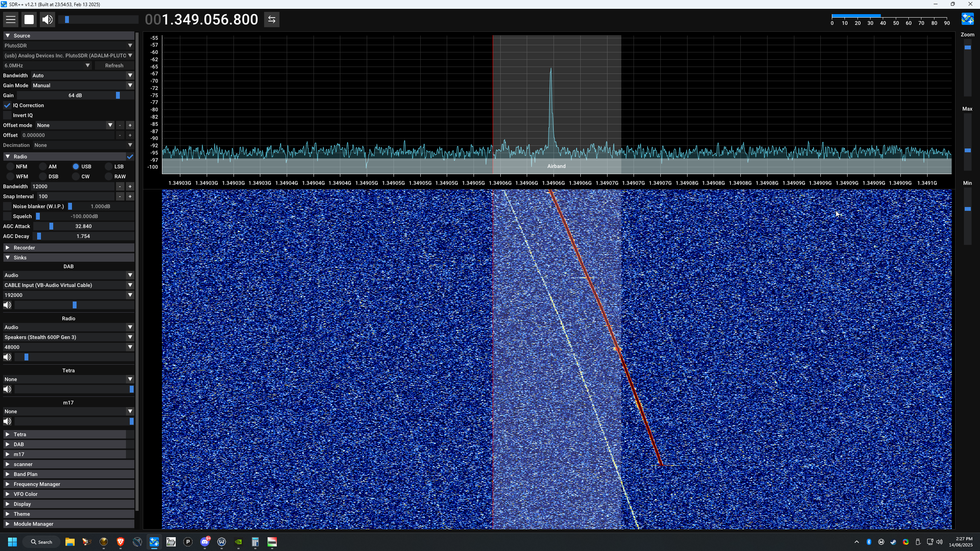The width and height of the screenshot is (980, 551).
Task: Toggle the hamburger menu panel
Action: [11, 20]
